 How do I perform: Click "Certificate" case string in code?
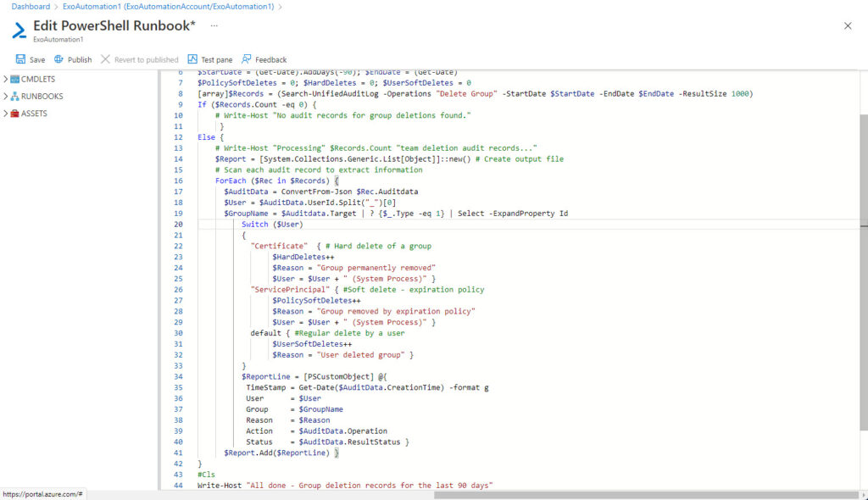click(279, 246)
